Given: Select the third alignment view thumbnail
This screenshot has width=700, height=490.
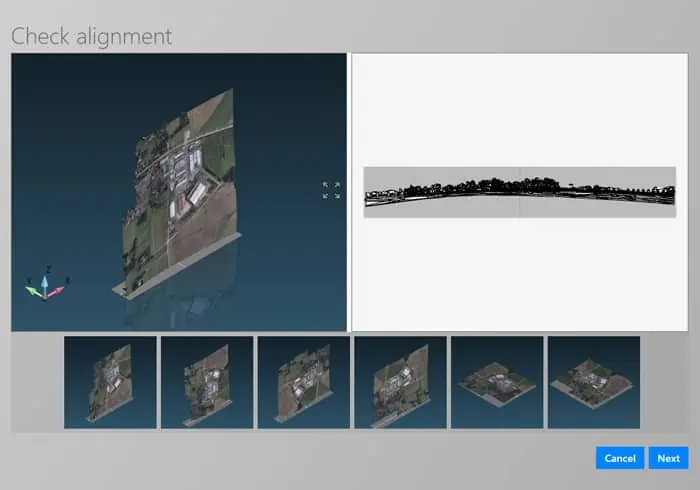Looking at the screenshot, I should point(304,382).
